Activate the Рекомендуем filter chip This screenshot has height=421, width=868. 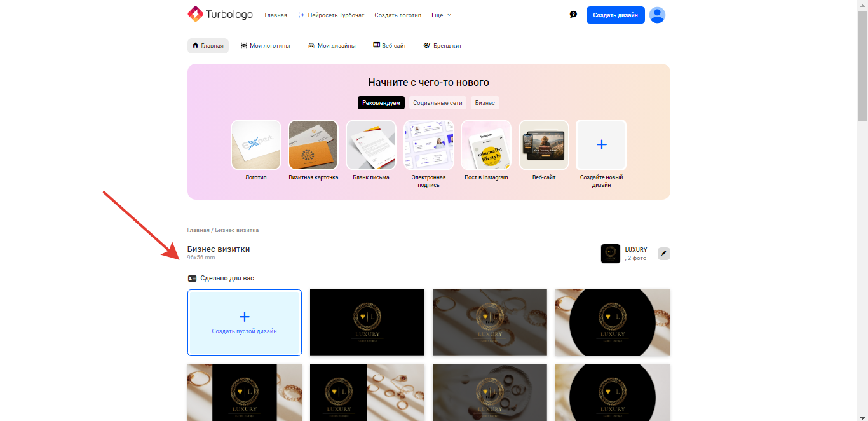coord(381,103)
